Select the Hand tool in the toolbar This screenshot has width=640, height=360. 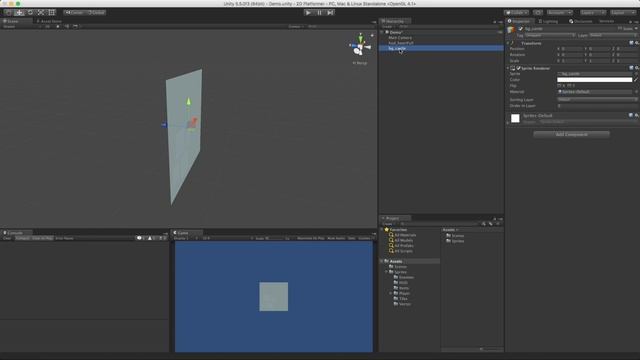[x=8, y=13]
